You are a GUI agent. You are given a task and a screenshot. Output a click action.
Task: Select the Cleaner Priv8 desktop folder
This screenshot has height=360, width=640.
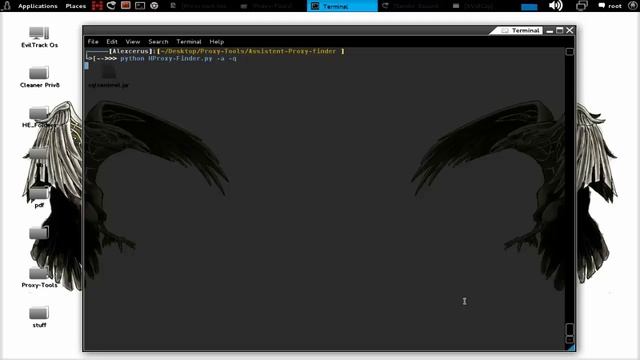pyautogui.click(x=39, y=77)
